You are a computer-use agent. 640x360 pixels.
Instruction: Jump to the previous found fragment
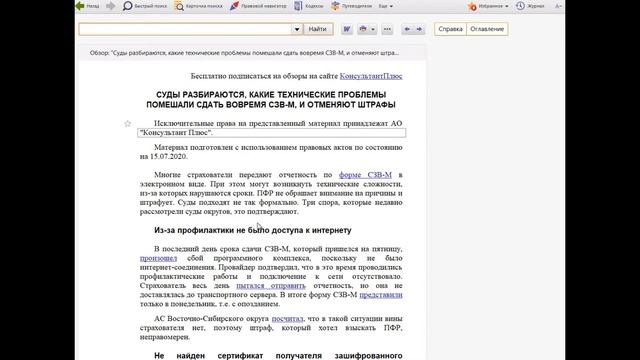coord(407,29)
